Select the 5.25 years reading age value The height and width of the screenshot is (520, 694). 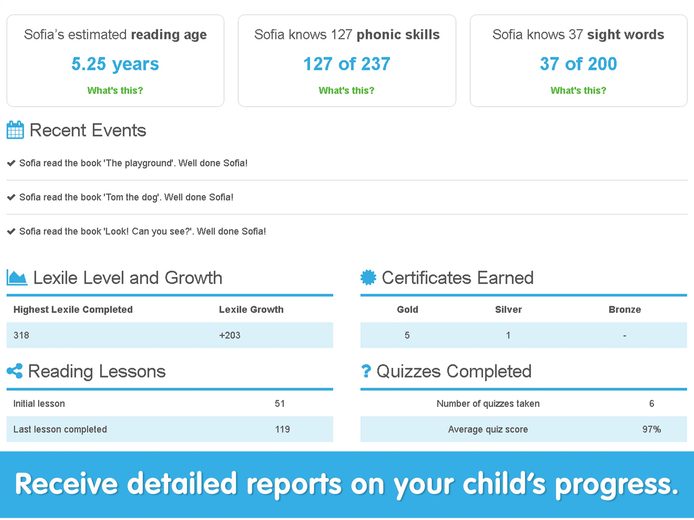[115, 64]
